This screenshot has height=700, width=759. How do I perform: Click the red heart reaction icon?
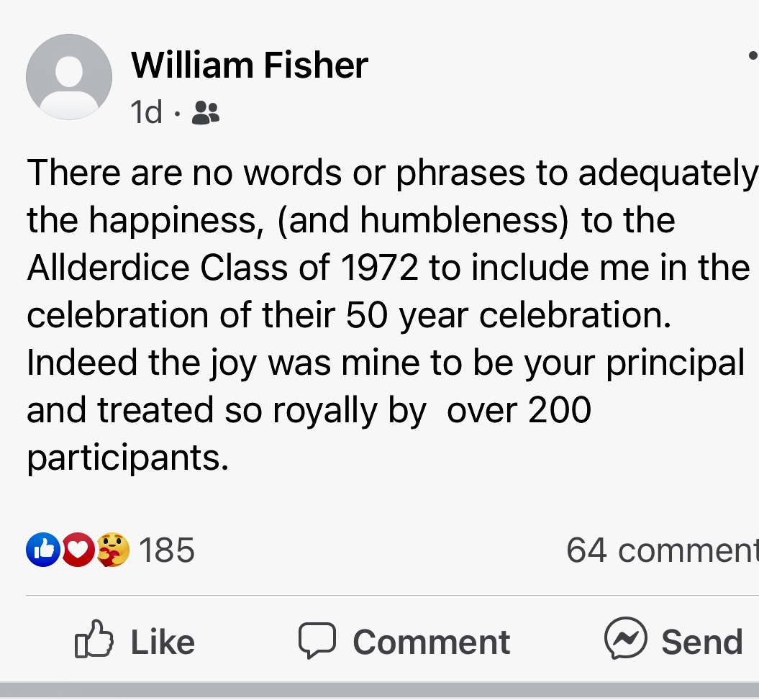(78, 550)
